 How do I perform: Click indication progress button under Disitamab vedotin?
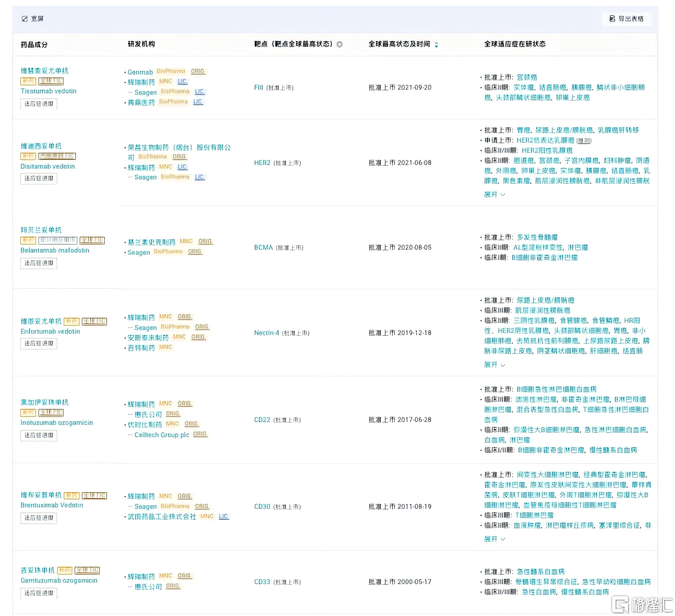(39, 179)
